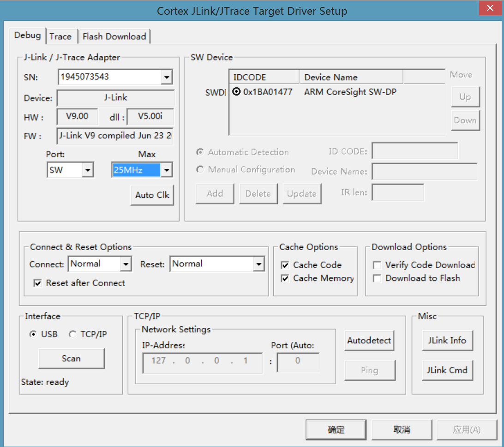Click the FW version text field
The image size is (504, 447).
point(115,136)
